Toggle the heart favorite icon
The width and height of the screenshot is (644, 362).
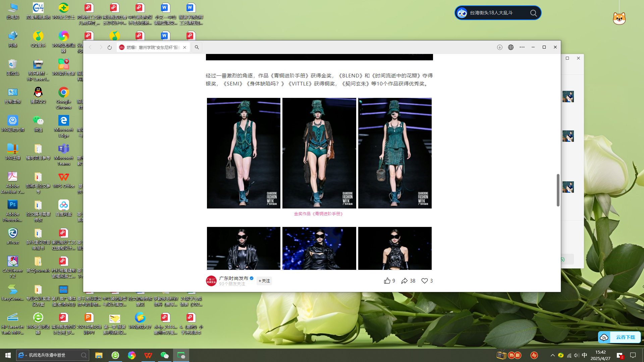click(x=424, y=281)
